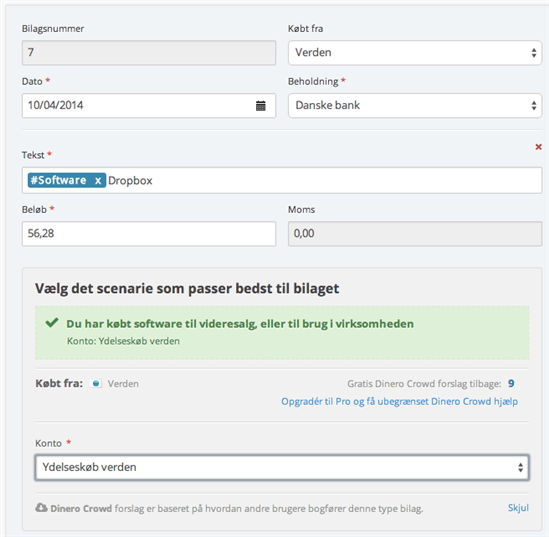This screenshot has width=549, height=537.
Task: Open Opgradér til Pro upgrade link
Action: pos(399,401)
